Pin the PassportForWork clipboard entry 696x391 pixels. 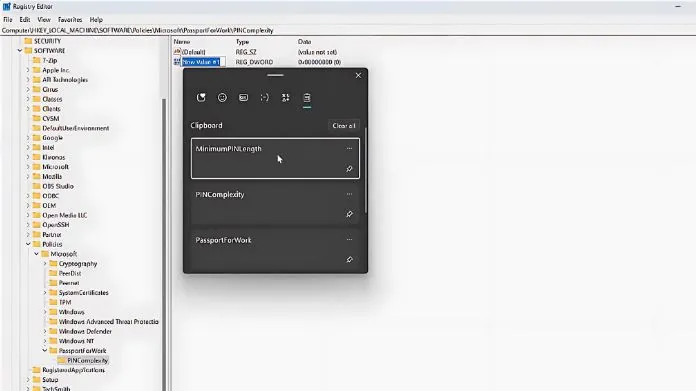pos(349,259)
